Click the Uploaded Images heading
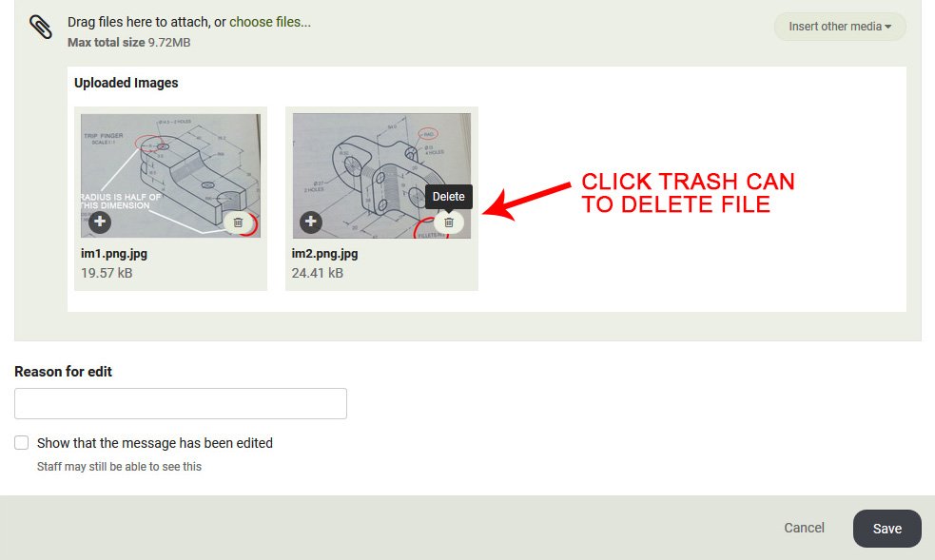The height and width of the screenshot is (560, 935). 127,83
